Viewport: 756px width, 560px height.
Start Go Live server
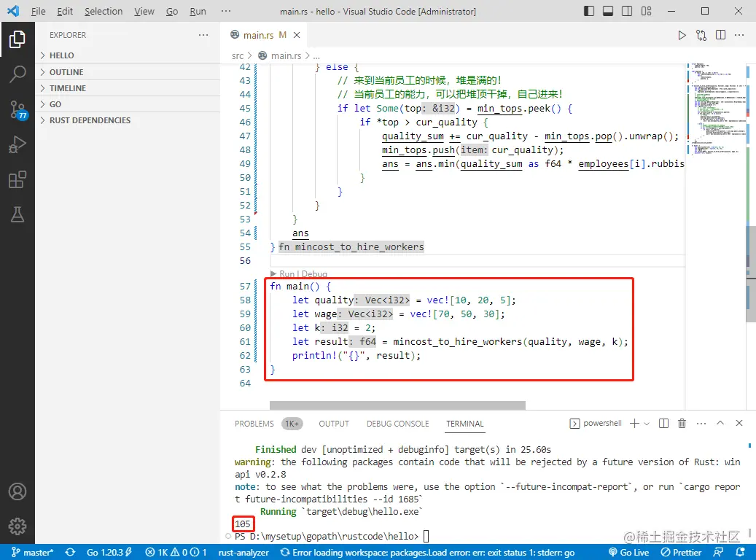(628, 552)
